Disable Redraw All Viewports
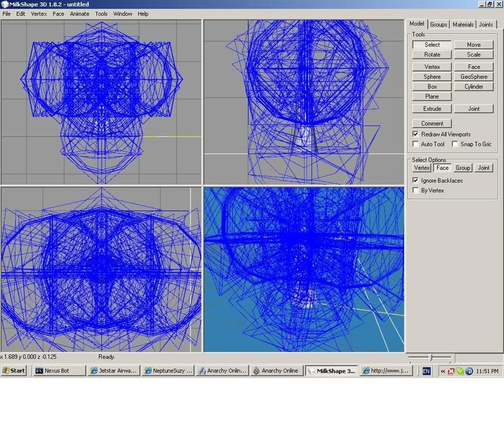504x443 pixels. click(x=415, y=134)
